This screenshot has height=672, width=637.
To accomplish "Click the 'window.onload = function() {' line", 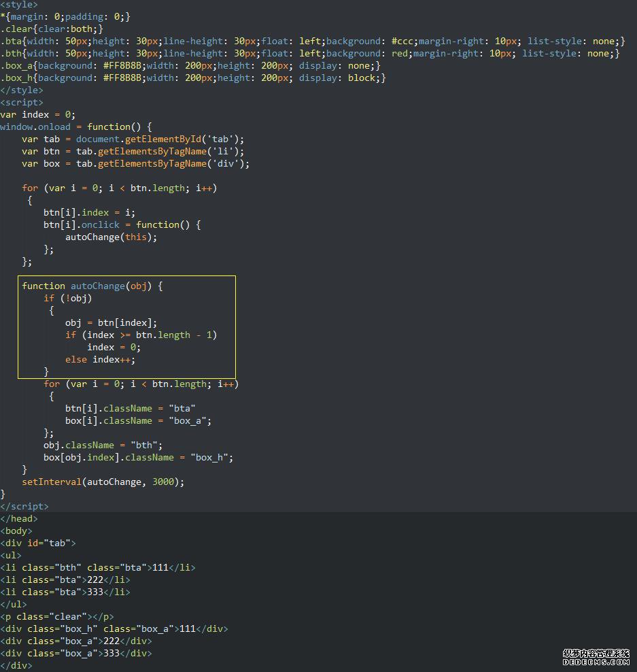I will pos(76,127).
